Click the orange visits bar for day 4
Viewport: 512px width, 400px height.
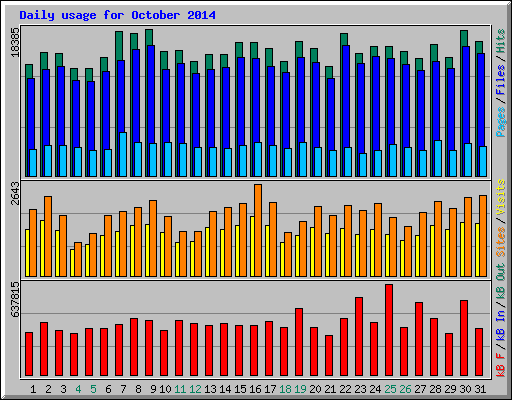[x=78, y=259]
